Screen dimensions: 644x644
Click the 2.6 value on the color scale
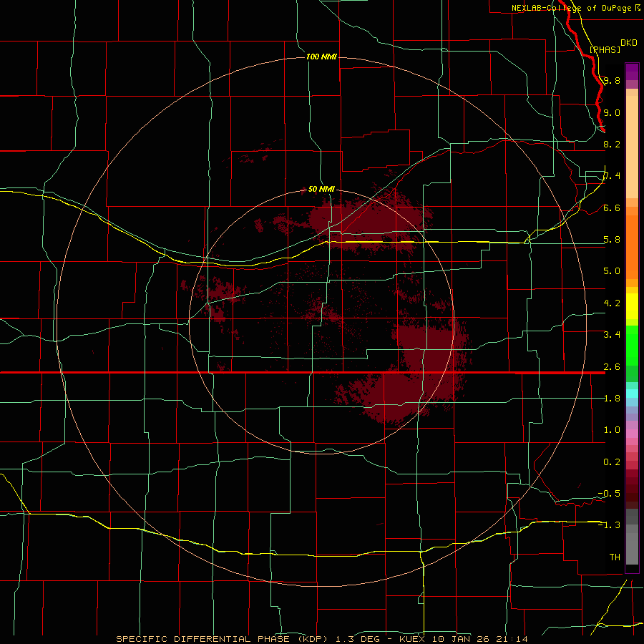pos(612,367)
